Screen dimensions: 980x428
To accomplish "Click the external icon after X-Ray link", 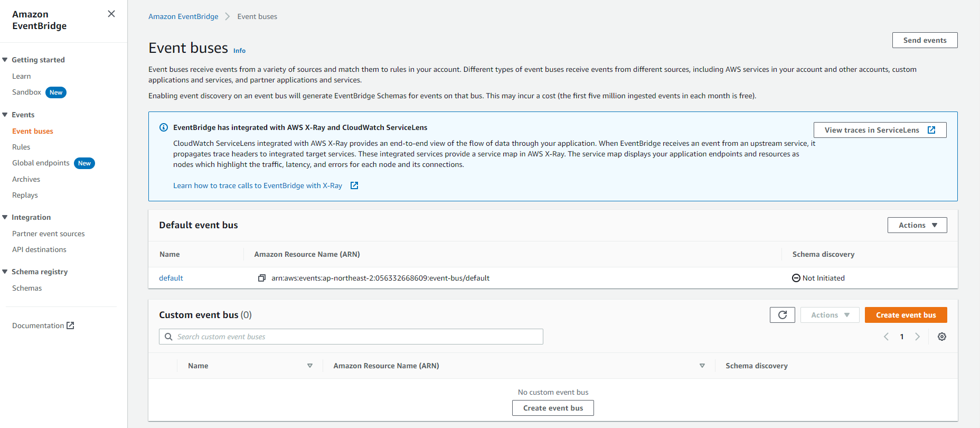I will click(354, 185).
